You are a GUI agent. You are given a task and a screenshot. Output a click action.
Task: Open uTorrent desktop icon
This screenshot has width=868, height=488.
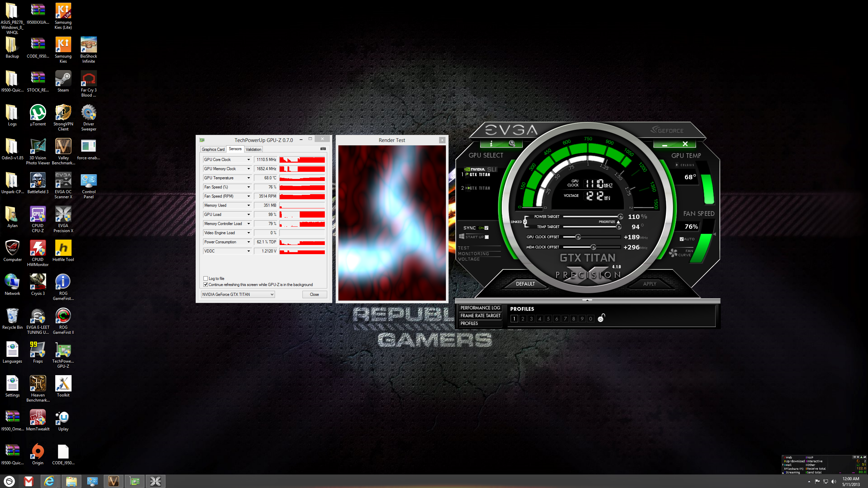coord(38,116)
